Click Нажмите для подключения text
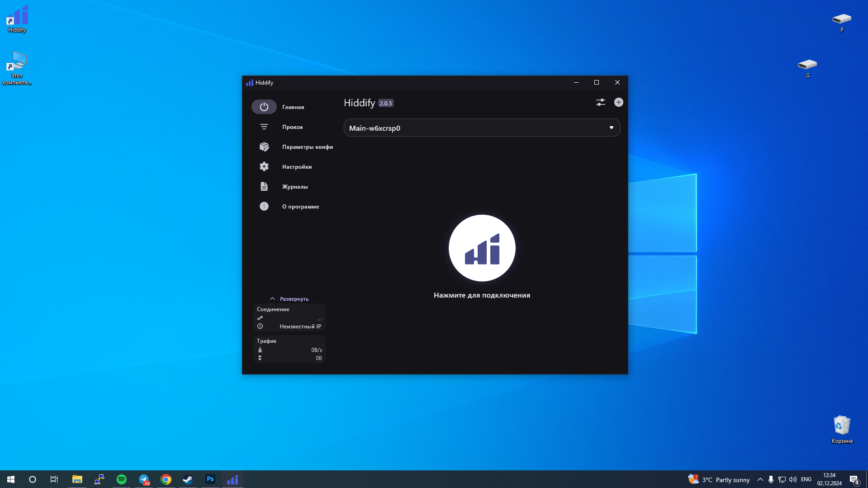Image resolution: width=868 pixels, height=488 pixels. 482,295
